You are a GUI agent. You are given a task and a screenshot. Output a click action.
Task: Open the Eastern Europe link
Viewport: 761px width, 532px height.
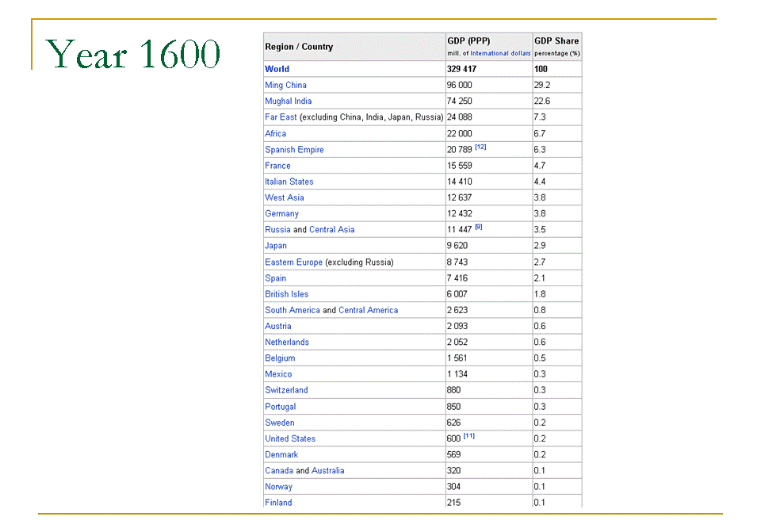293,262
